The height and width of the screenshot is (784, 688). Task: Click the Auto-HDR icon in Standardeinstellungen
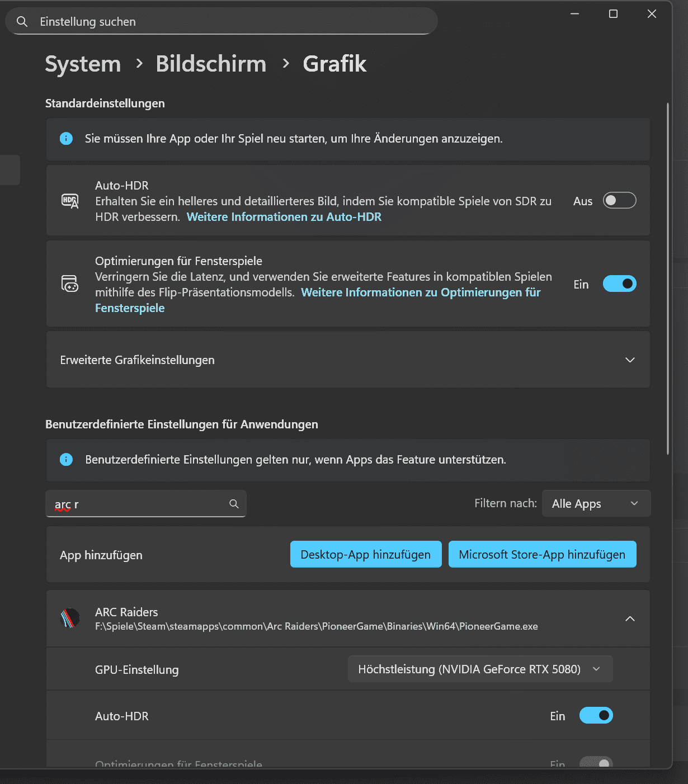pos(70,201)
